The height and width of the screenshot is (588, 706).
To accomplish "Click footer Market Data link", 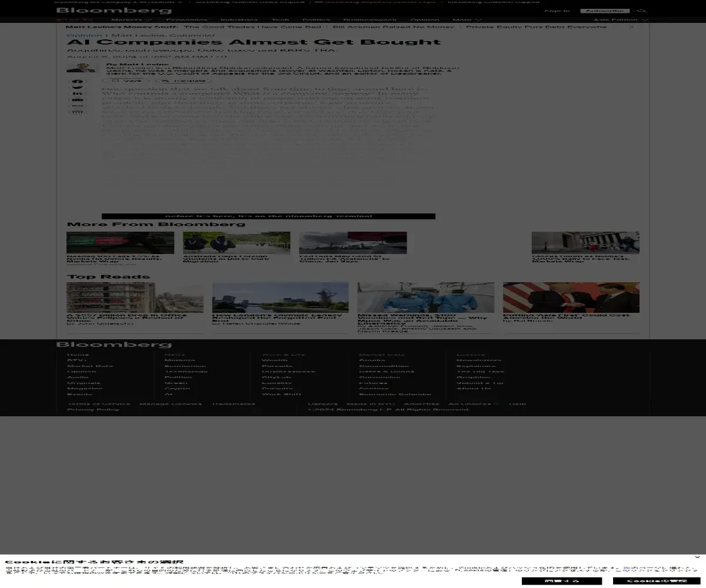I will point(90,366).
